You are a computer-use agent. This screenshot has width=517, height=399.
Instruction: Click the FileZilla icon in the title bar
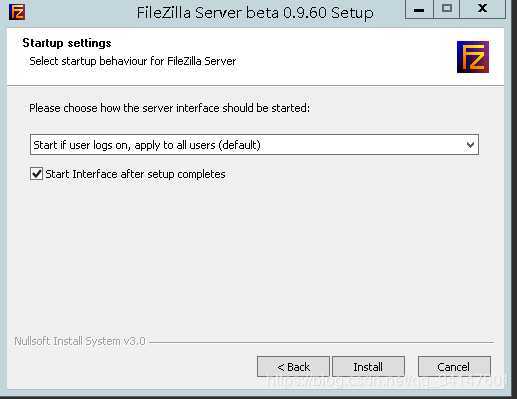point(17,12)
